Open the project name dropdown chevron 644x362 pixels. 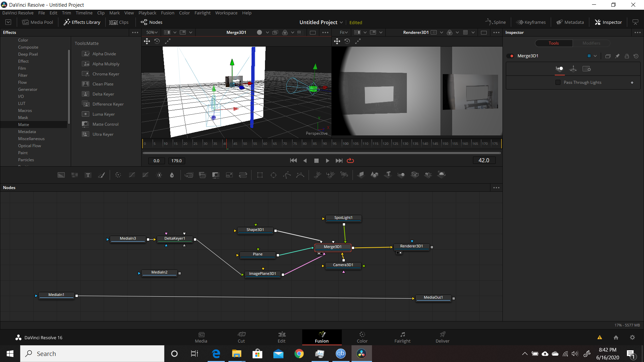pyautogui.click(x=341, y=22)
